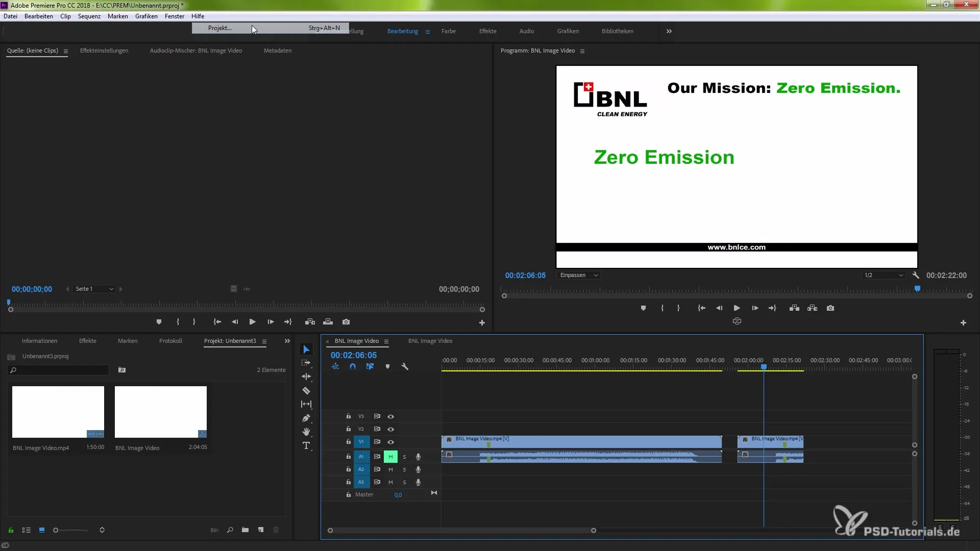The width and height of the screenshot is (980, 551).
Task: Open Project panel hamburger menu
Action: pyautogui.click(x=264, y=341)
